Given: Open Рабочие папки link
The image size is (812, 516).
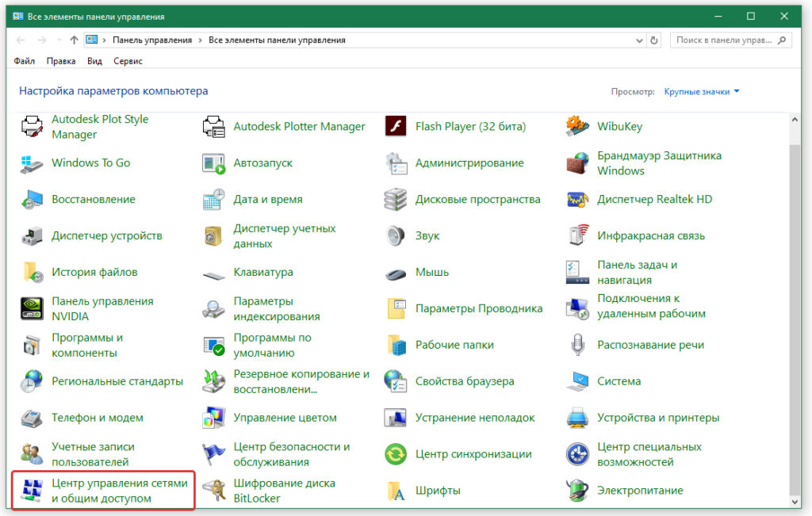Looking at the screenshot, I should (x=454, y=346).
